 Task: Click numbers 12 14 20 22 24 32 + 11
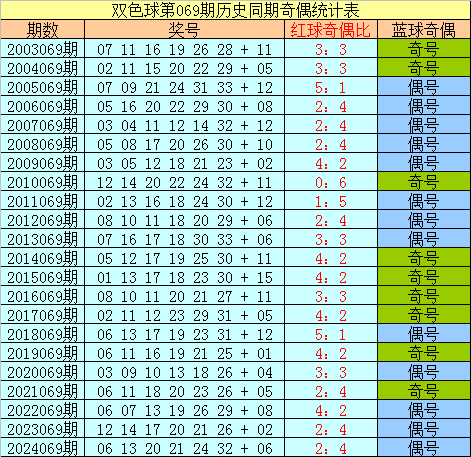(x=184, y=182)
